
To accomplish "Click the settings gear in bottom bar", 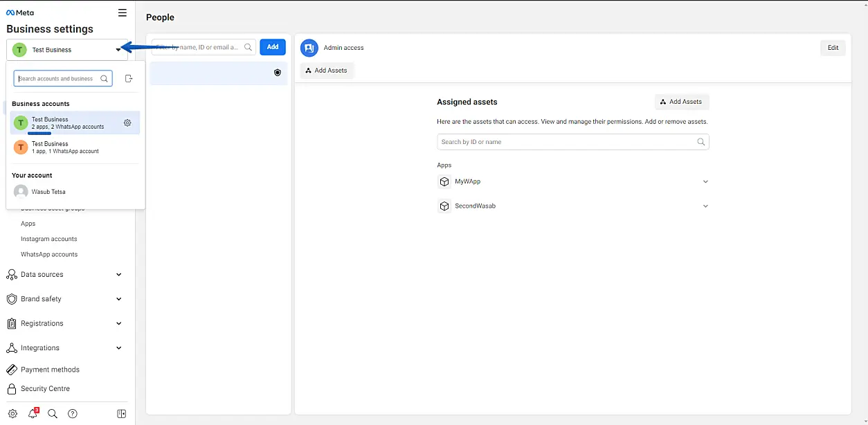I will point(12,414).
